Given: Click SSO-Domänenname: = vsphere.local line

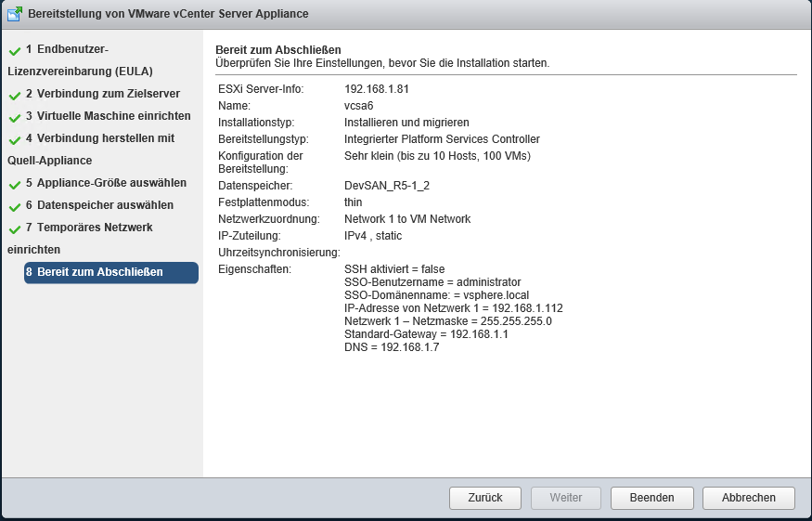Looking at the screenshot, I should 436,295.
